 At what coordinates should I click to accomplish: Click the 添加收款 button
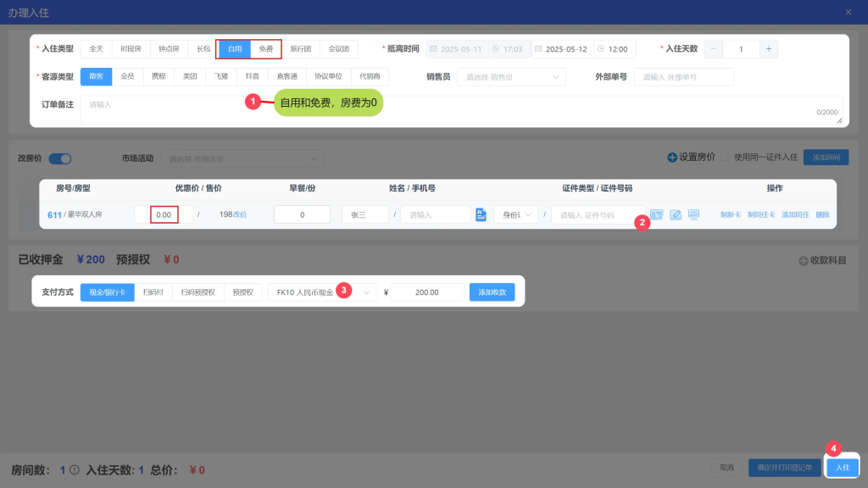click(492, 292)
